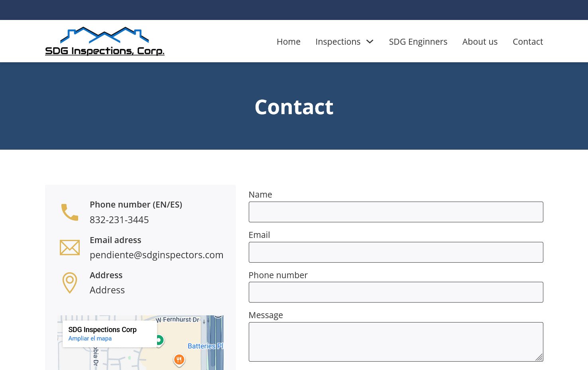
Task: Focus the Name input field
Action: point(395,212)
